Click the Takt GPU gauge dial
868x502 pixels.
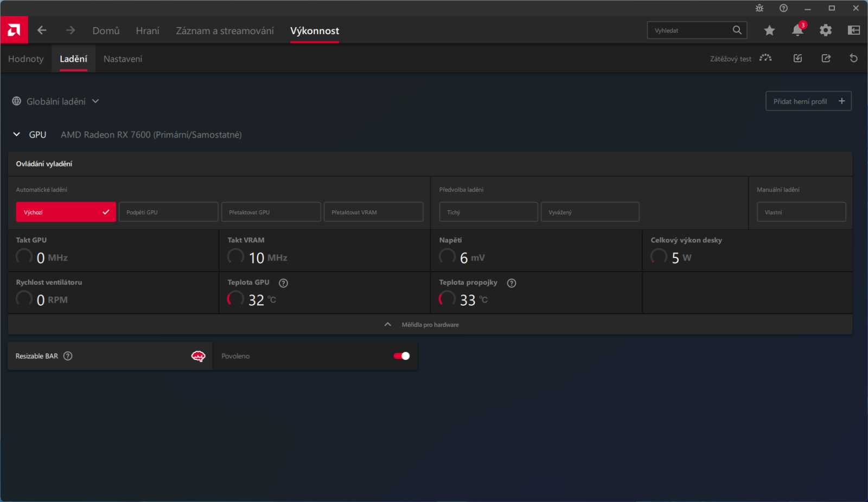click(24, 256)
